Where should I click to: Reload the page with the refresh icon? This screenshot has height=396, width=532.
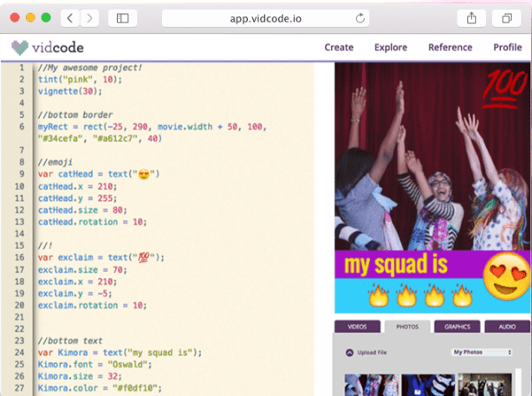tap(360, 17)
